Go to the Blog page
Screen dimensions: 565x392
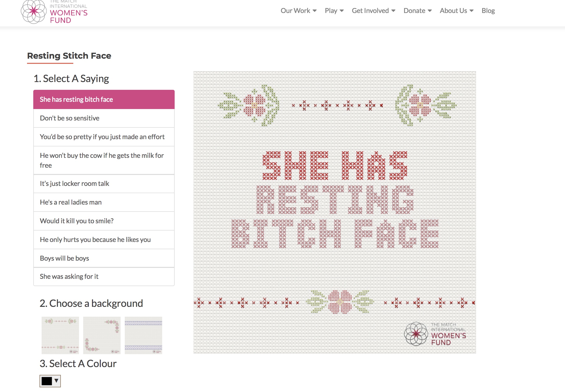click(x=488, y=11)
